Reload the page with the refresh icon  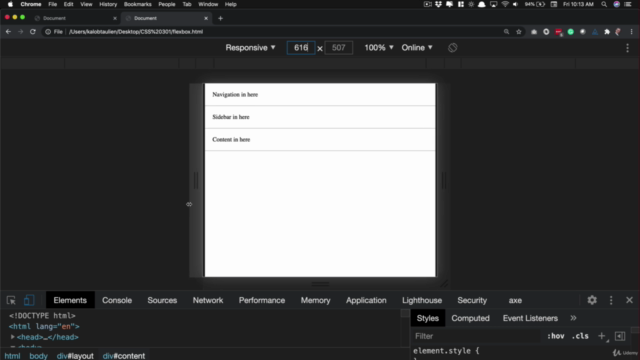[33, 31]
